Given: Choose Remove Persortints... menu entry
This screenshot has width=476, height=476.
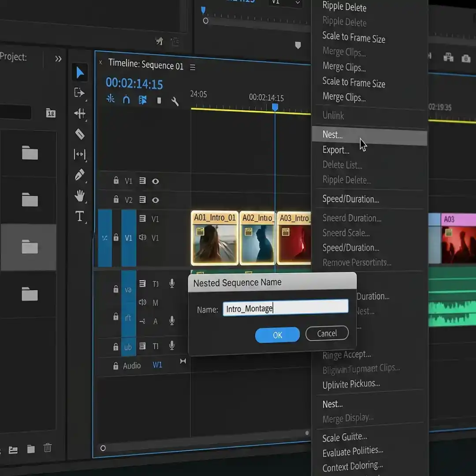Looking at the screenshot, I should click(x=357, y=262).
